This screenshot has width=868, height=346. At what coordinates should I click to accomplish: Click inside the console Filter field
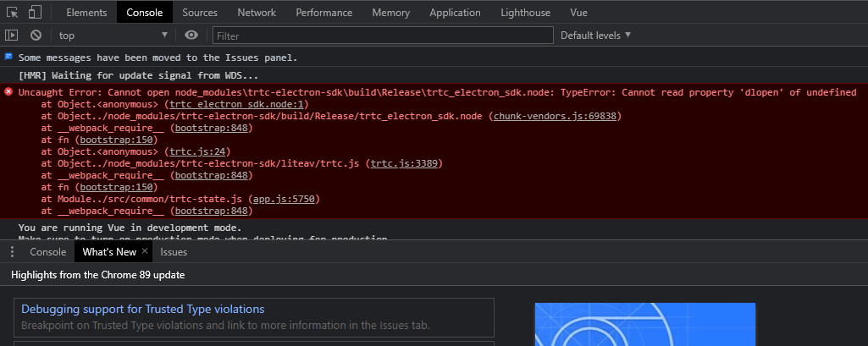point(381,36)
